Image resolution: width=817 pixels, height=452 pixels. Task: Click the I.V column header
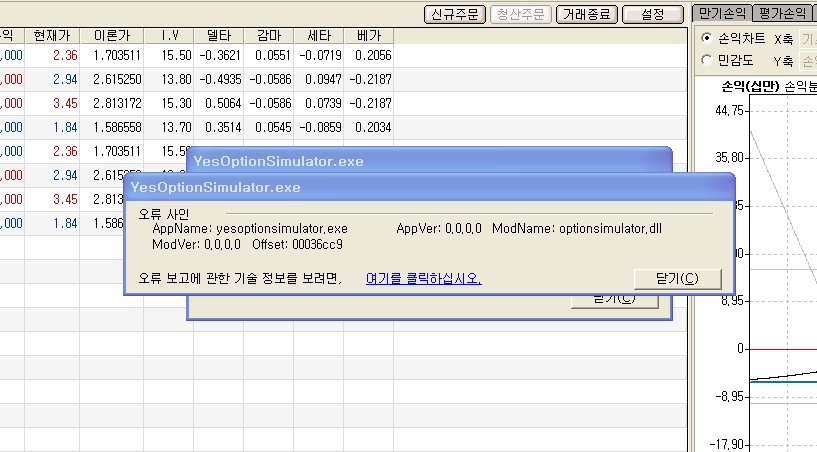coord(168,35)
